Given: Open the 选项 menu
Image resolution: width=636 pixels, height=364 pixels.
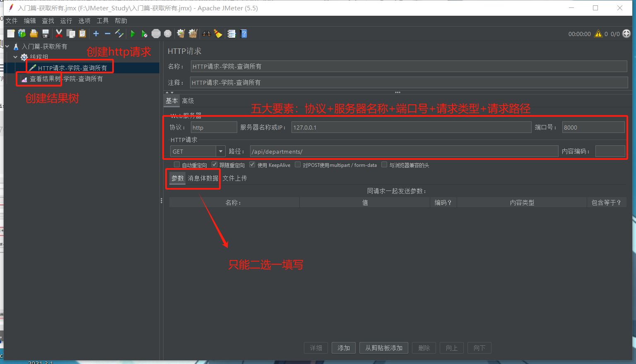Looking at the screenshot, I should [x=84, y=21].
